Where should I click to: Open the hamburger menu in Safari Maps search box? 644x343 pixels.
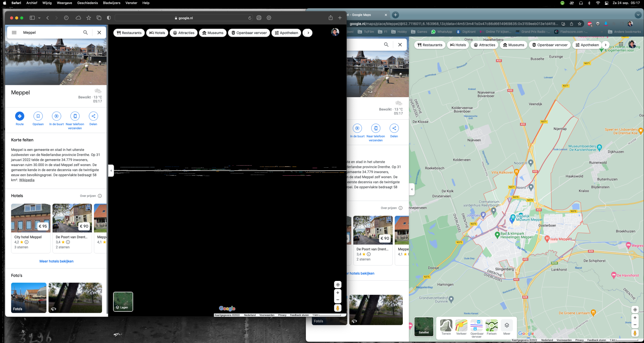[x=14, y=32]
